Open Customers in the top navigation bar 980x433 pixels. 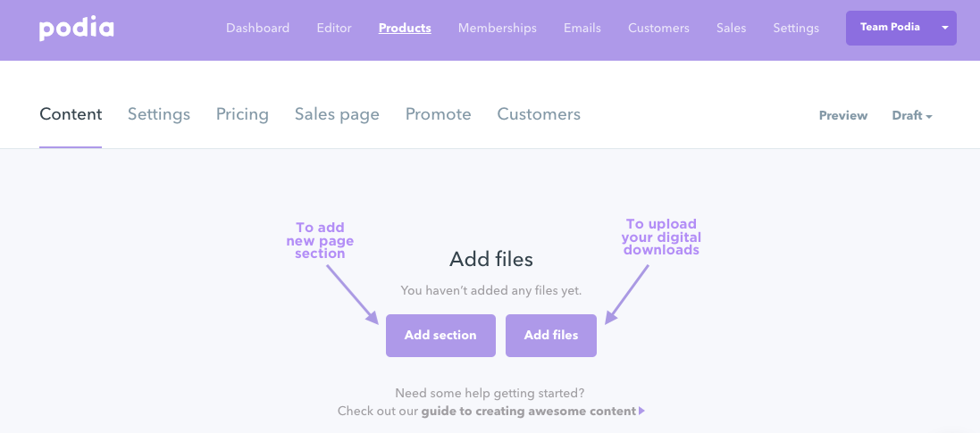658,28
